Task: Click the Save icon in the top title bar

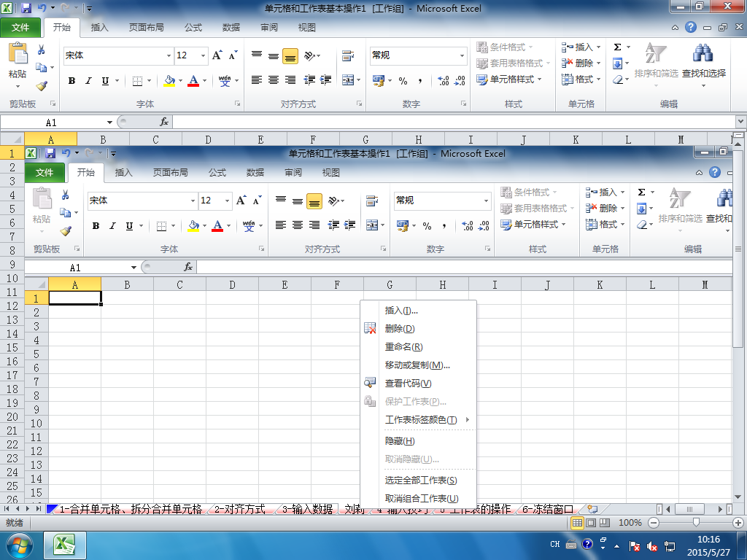Action: point(26,8)
